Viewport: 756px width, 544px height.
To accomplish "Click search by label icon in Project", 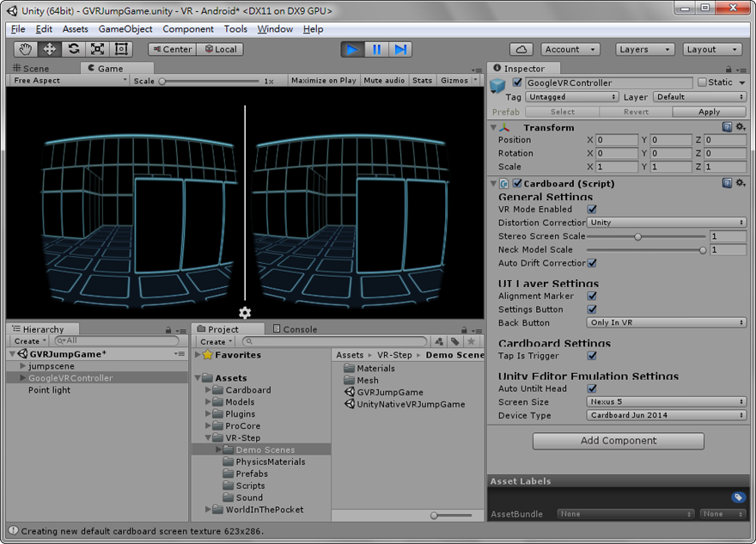I will (454, 341).
